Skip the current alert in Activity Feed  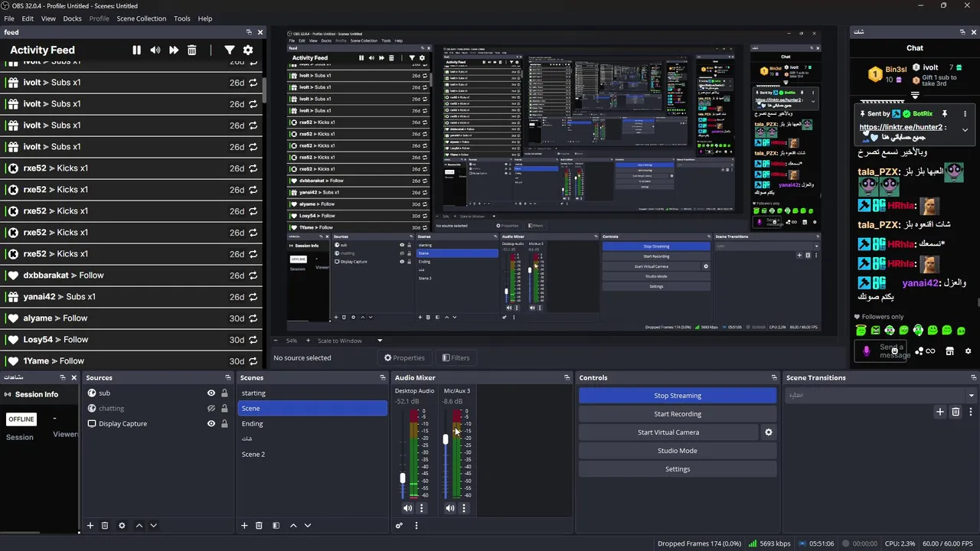(x=174, y=50)
